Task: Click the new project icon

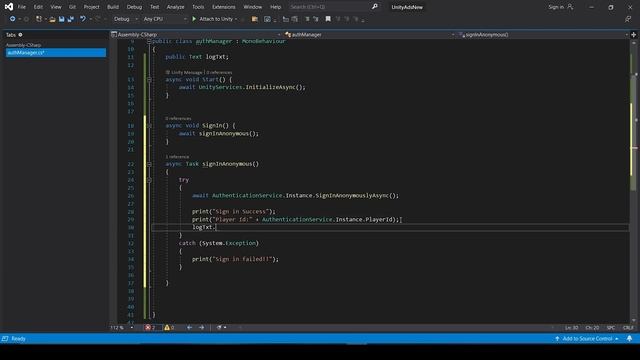Action: 39,19
